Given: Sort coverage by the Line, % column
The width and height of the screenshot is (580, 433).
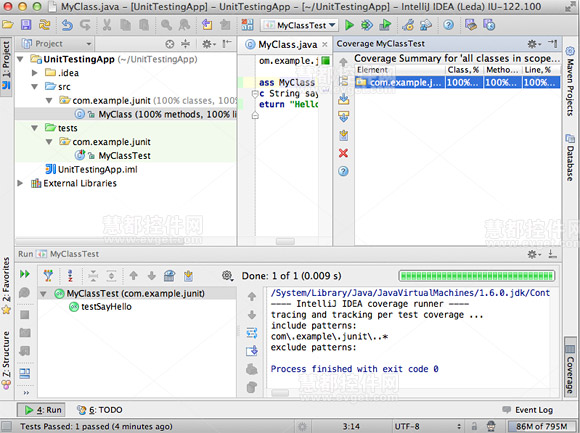Looking at the screenshot, I should [x=540, y=70].
